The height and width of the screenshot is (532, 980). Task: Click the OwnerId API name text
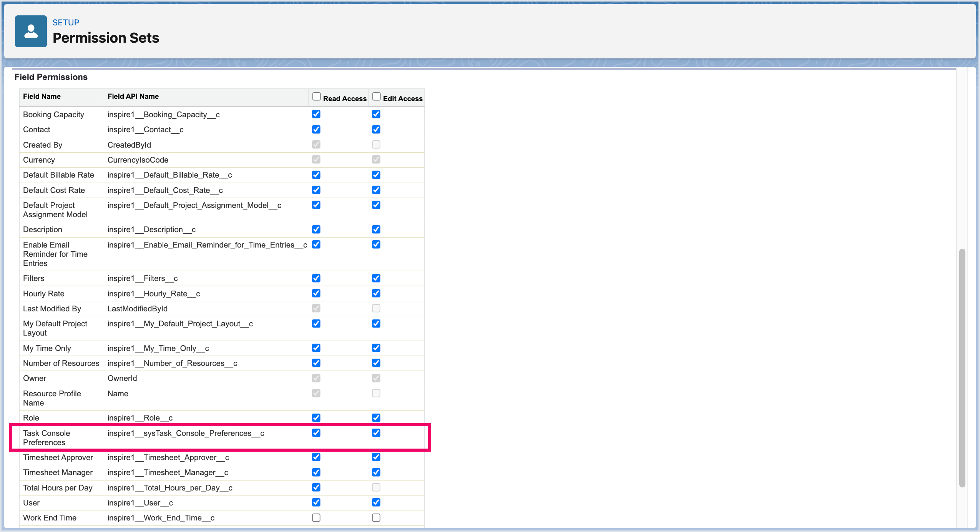point(122,378)
